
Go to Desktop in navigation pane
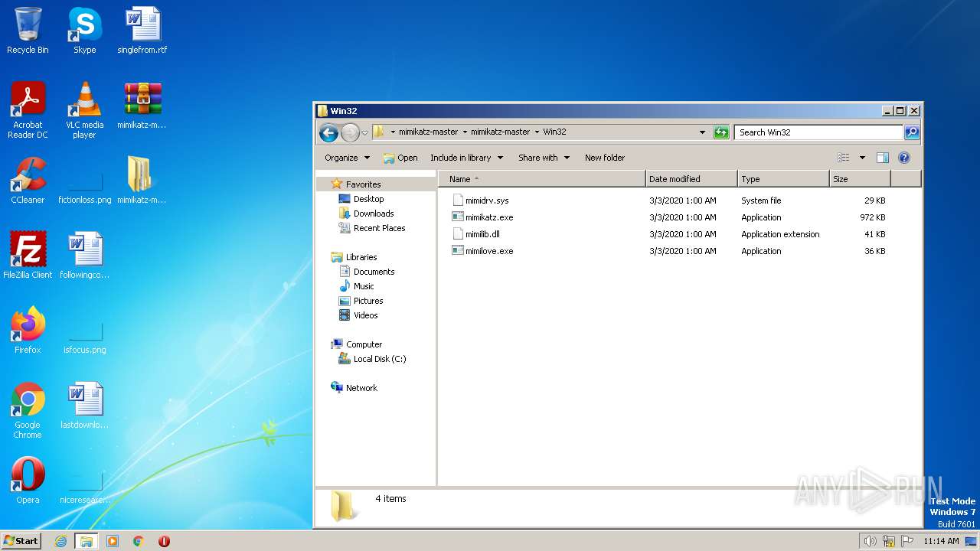click(368, 199)
